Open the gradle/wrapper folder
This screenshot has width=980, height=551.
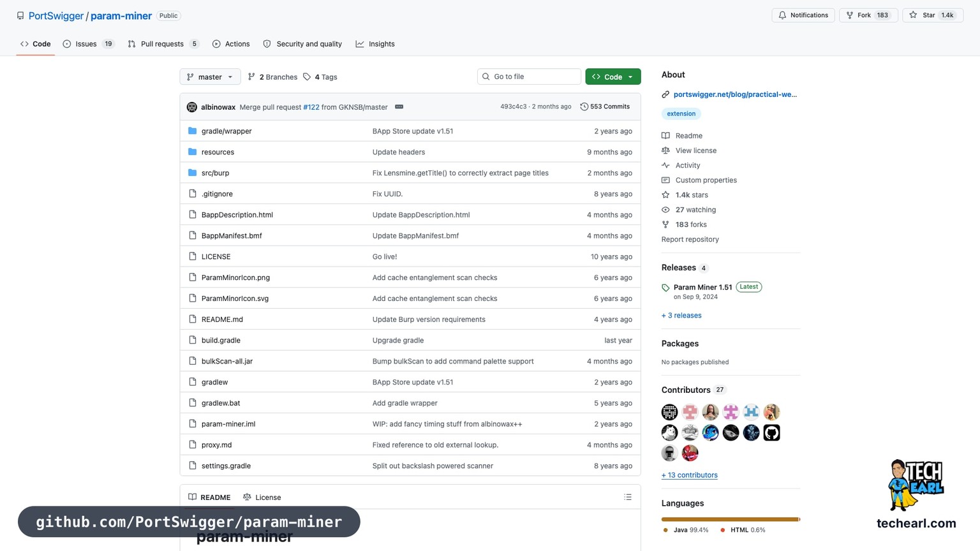tap(226, 131)
